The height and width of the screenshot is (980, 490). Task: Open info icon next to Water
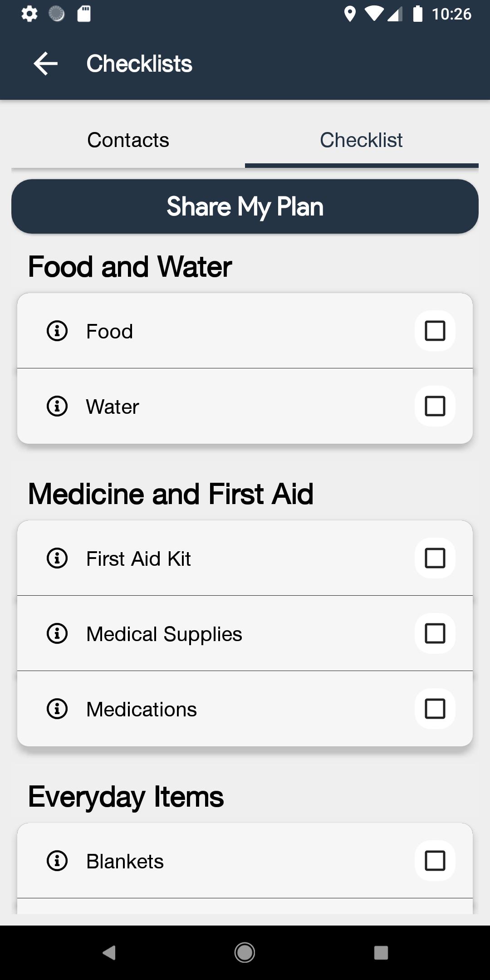[57, 406]
